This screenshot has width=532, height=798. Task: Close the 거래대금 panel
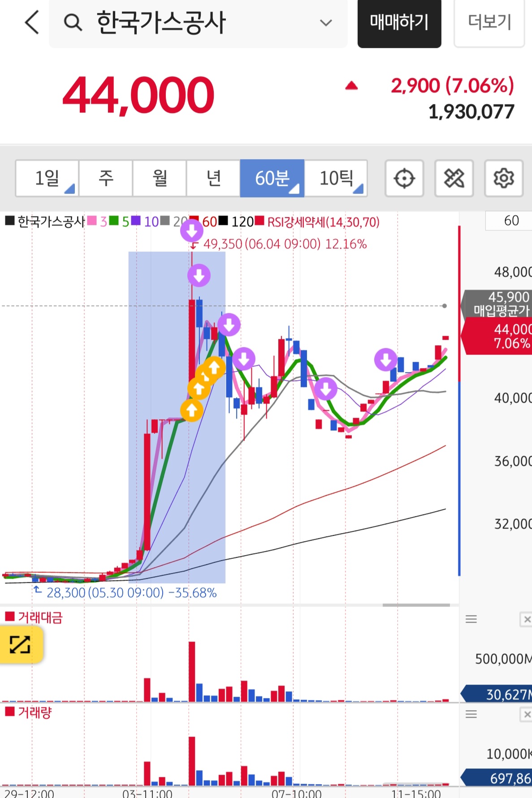point(526,619)
